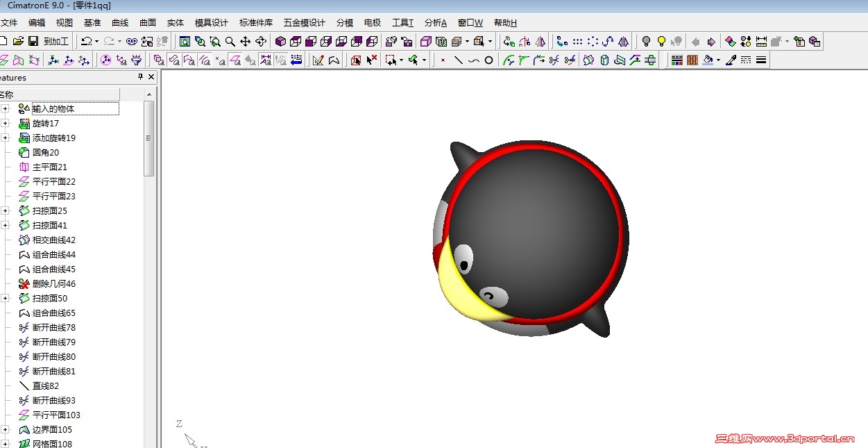This screenshot has width=868, height=448.
Task: Click the select arrow with red box
Action: pos(356,60)
